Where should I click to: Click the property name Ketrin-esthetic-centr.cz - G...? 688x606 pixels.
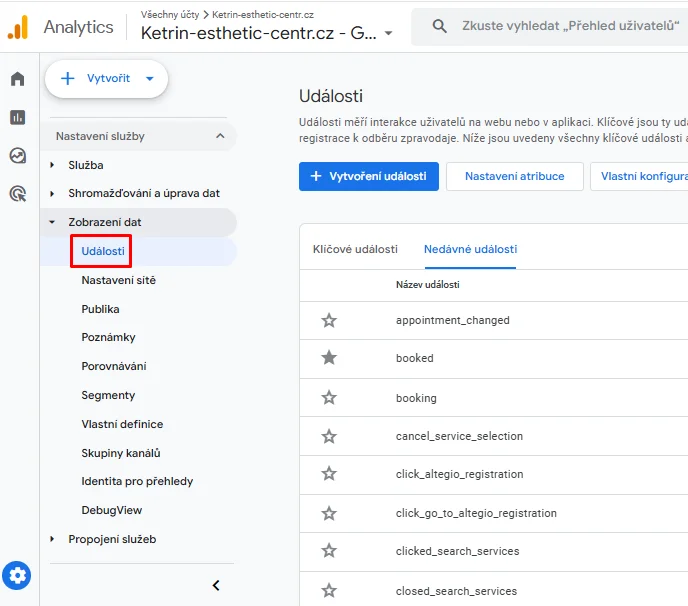click(258, 33)
